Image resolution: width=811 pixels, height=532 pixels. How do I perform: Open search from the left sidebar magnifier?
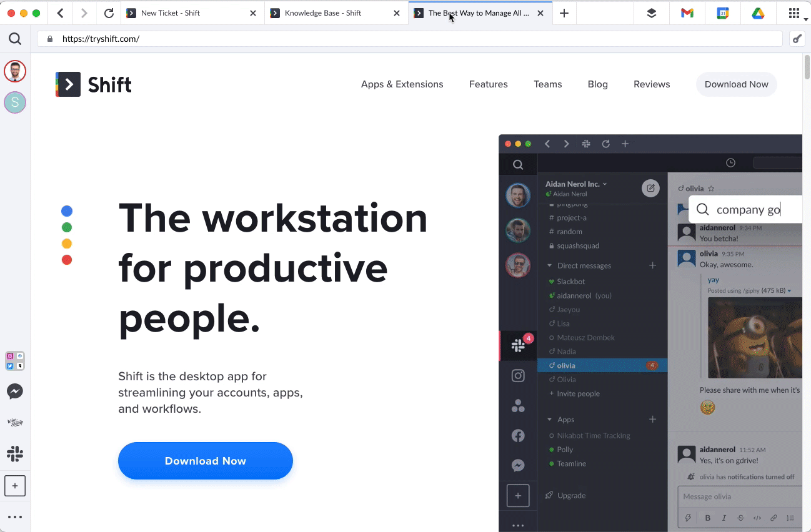coord(15,39)
